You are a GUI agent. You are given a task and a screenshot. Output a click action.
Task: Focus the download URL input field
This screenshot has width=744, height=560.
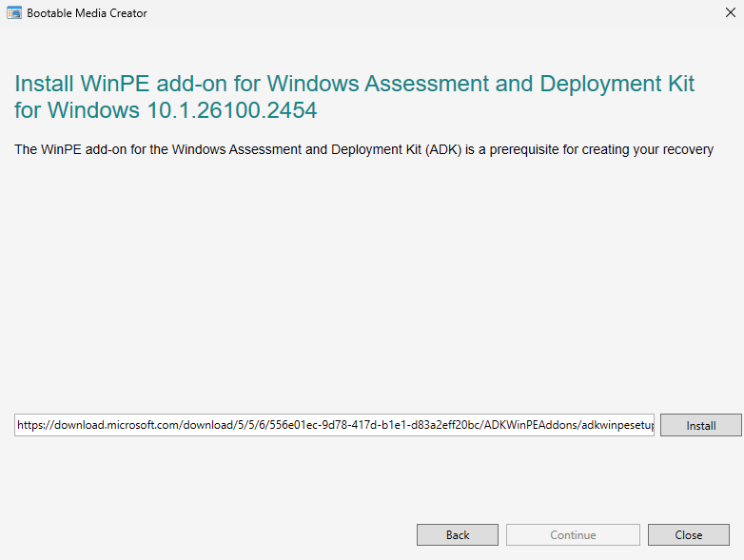click(334, 425)
